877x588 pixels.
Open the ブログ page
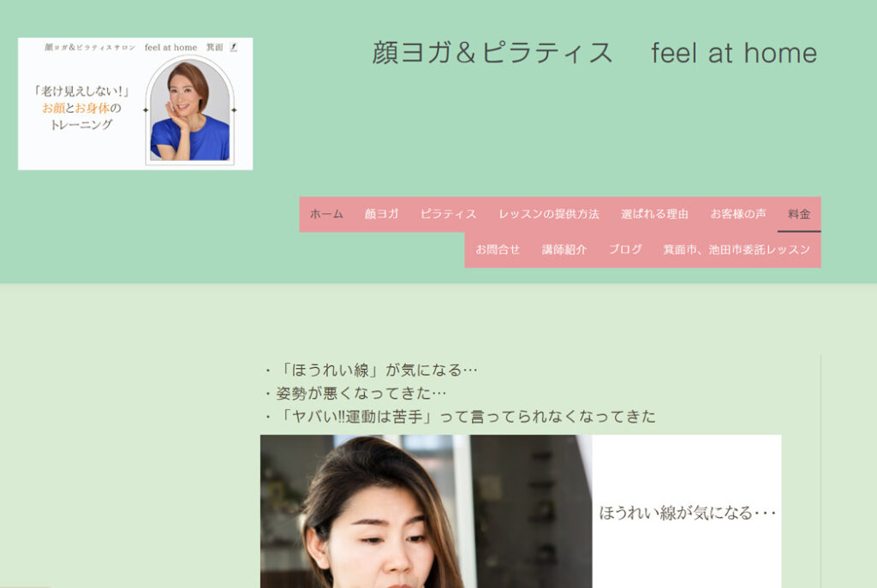(x=625, y=250)
